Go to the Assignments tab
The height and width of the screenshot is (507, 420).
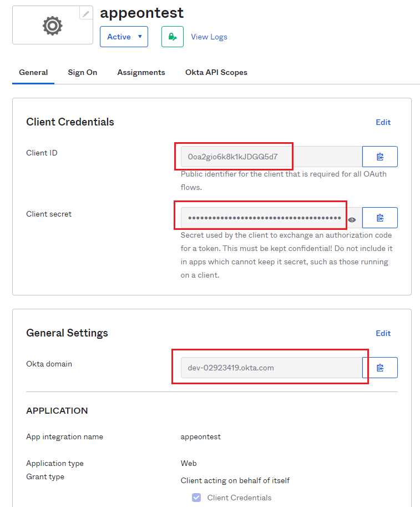tap(141, 72)
